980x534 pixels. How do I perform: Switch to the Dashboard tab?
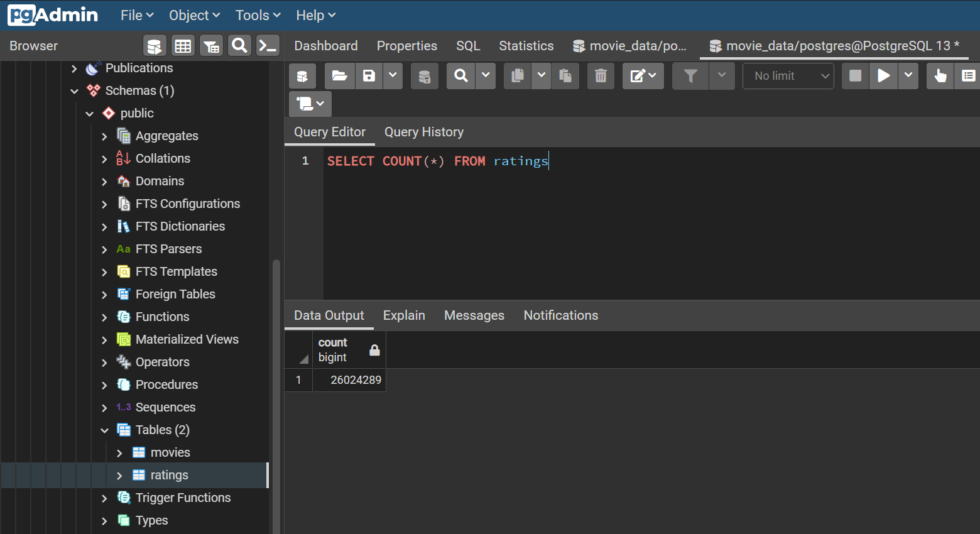coord(326,46)
